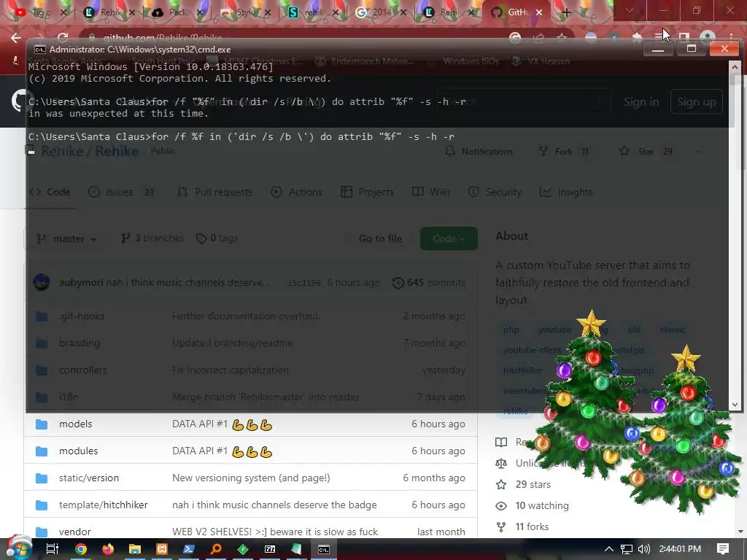Click the '6 months ago' timestamp

click(434, 478)
